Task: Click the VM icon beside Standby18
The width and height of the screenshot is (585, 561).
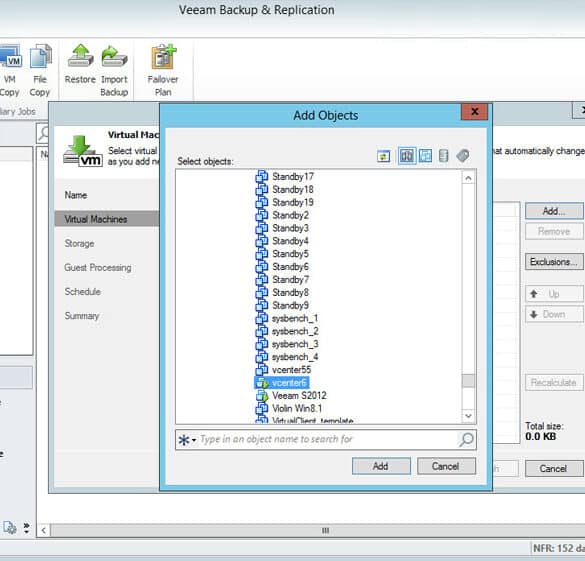Action: [262, 189]
